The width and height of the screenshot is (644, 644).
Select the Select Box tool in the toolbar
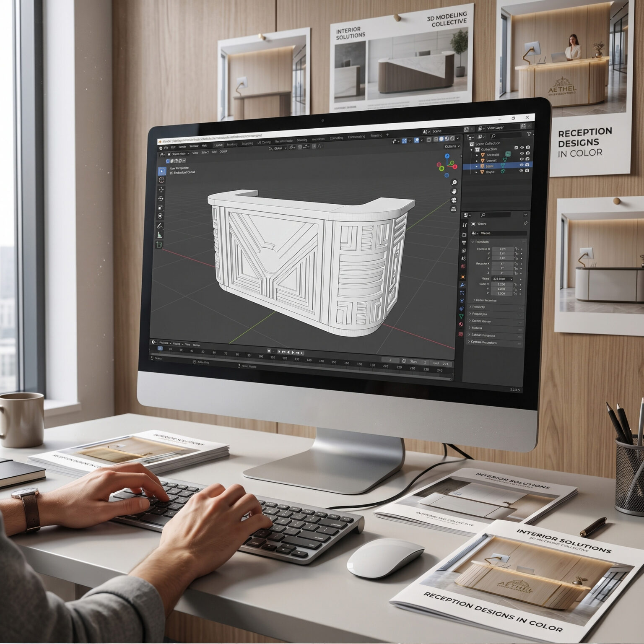coord(162,171)
